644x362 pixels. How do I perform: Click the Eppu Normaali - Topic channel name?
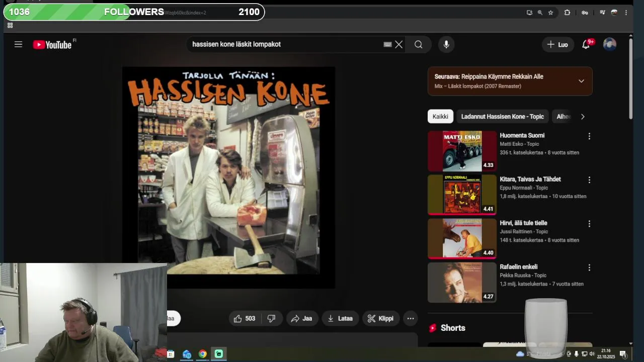click(524, 188)
